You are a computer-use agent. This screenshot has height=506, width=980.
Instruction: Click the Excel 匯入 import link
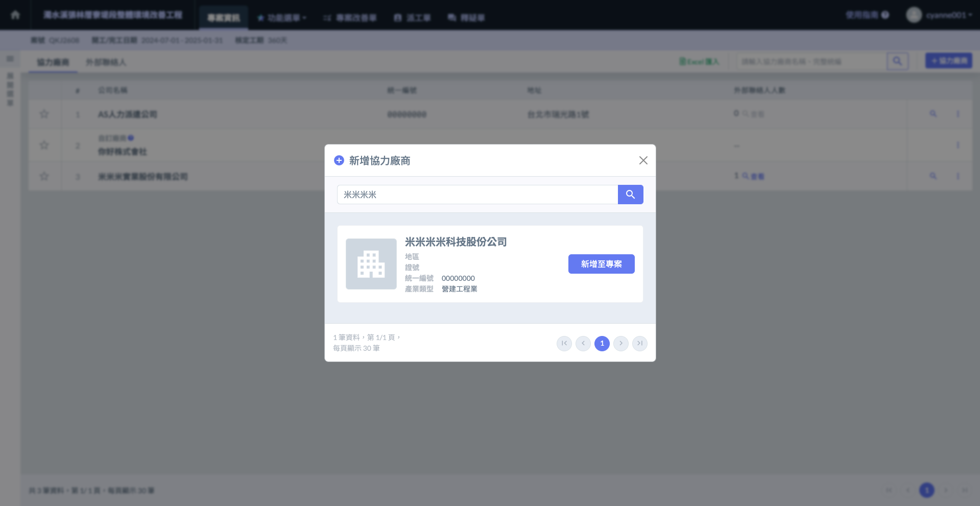(699, 62)
